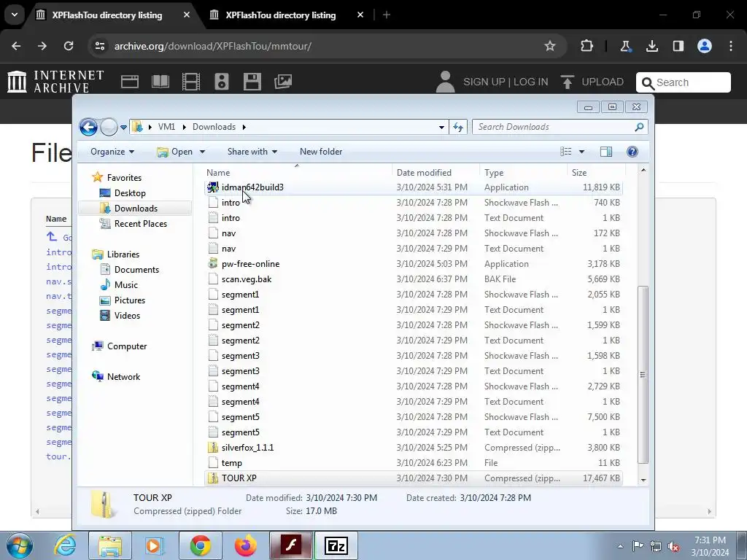The image size is (747, 560).
Task: Click VM1 in the address breadcrumb
Action: 167,127
